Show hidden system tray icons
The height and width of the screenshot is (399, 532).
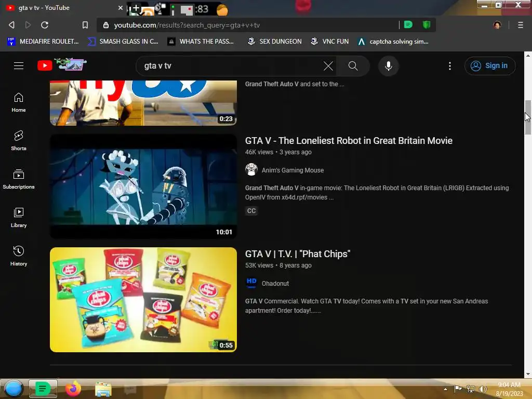[445, 389]
